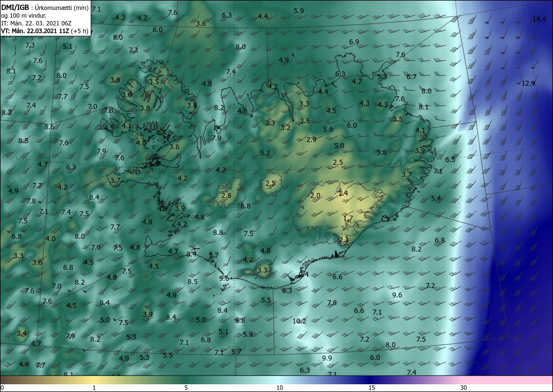
Task: Pick the dark navy segment of color bar
Action: (x=371, y=380)
